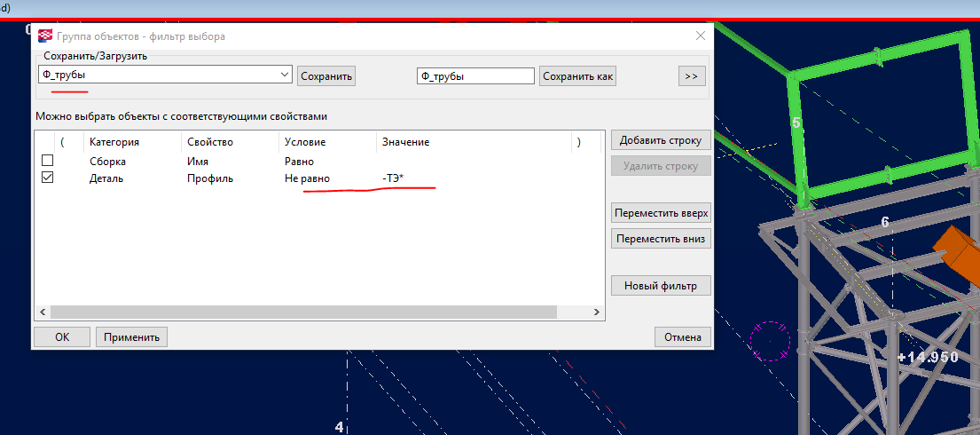Confirm the dialog with OK
The image size is (980, 435).
[x=62, y=336]
